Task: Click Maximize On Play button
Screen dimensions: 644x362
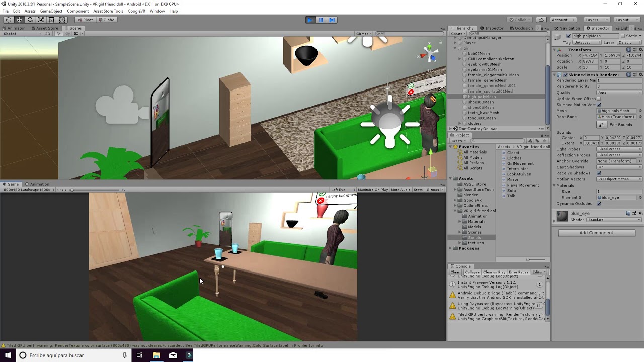Action: point(373,190)
